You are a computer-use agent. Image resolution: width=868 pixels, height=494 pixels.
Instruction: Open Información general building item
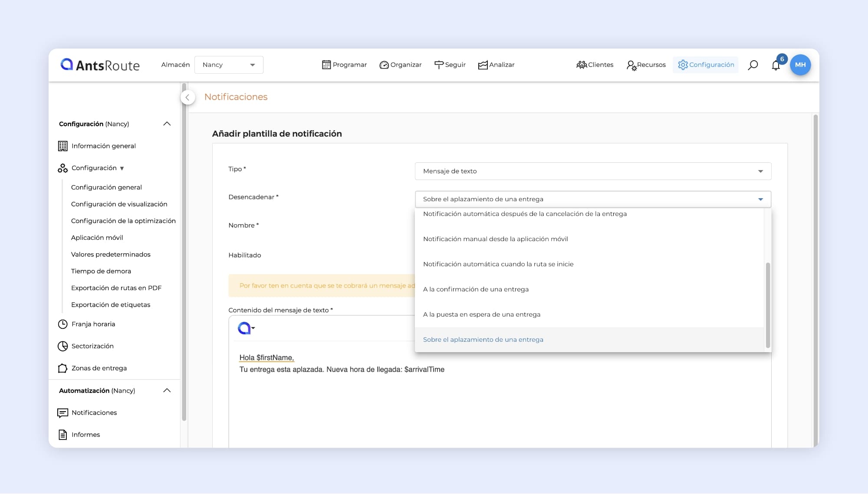pos(103,146)
